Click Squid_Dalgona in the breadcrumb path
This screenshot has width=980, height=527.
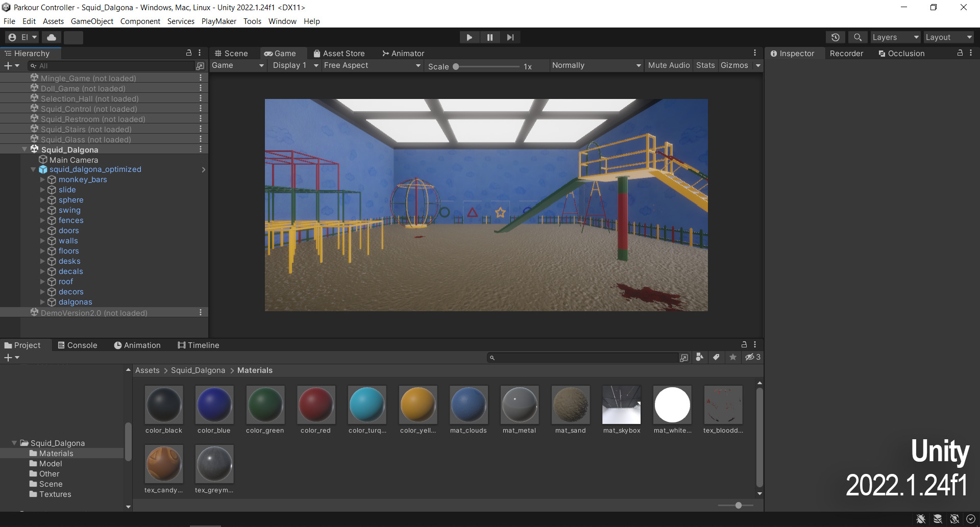(x=198, y=370)
